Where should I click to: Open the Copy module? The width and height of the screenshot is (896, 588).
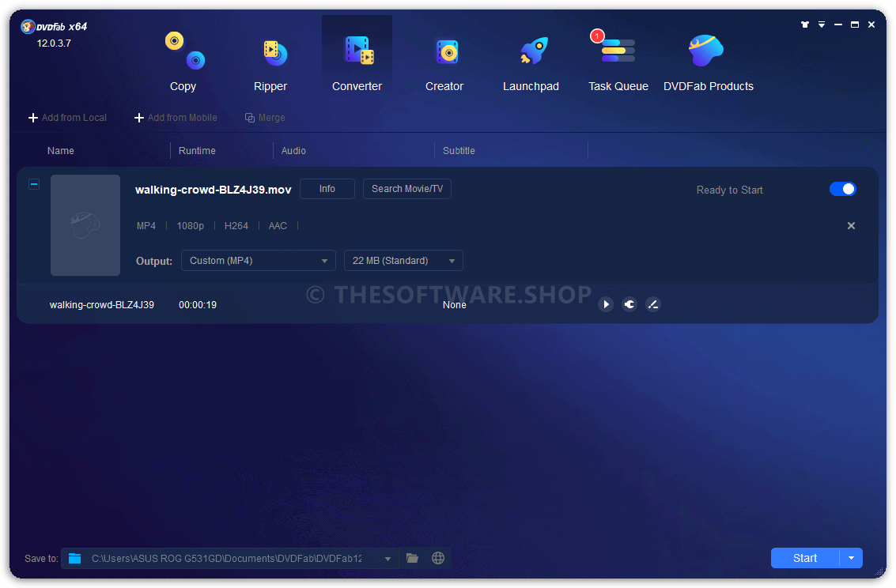tap(183, 62)
